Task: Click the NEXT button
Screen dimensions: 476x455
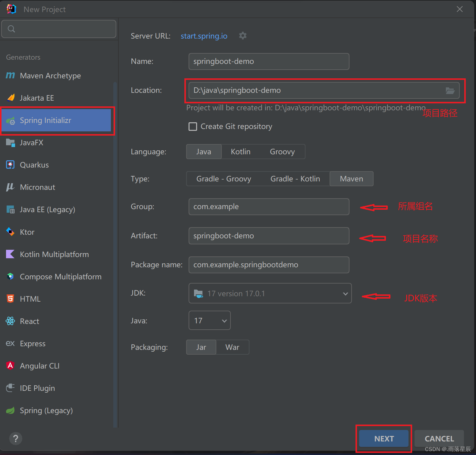Action: (384, 438)
